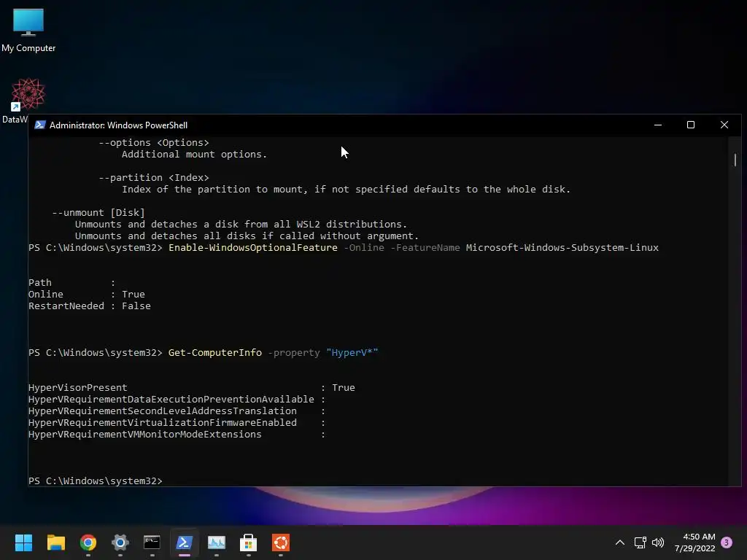Screen dimensions: 747x560
Task: Click the 'Path :' output line
Action: tap(72, 283)
